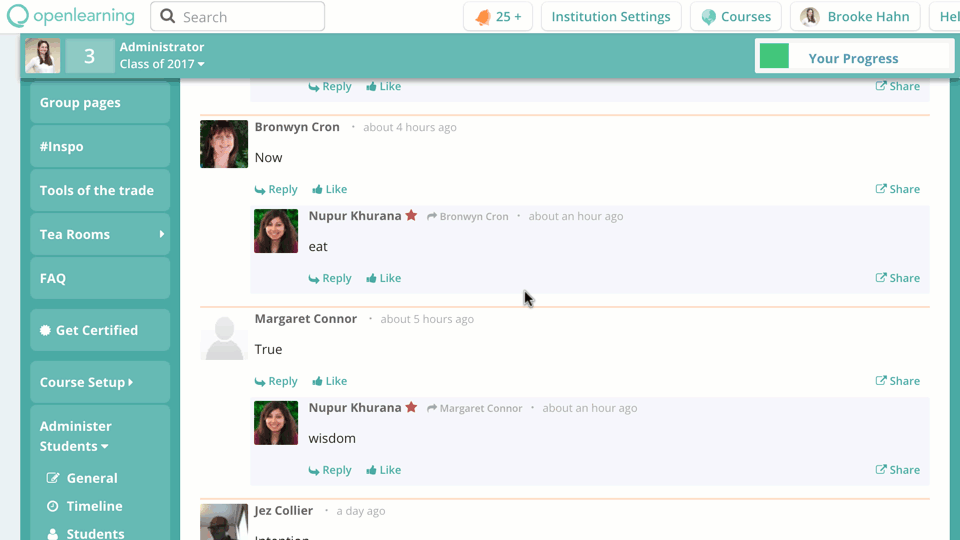Click Margaret Connor's name link
The height and width of the screenshot is (540, 960).
[x=306, y=318]
